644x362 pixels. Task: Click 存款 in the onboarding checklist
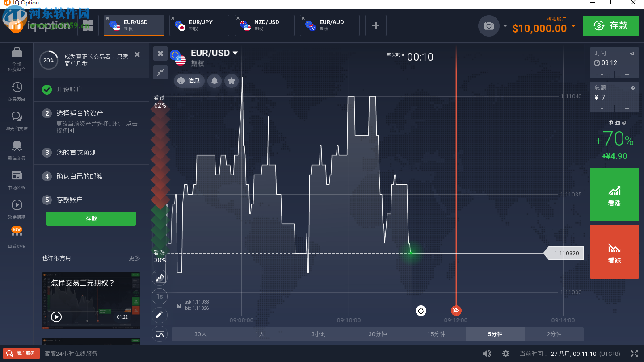91,219
